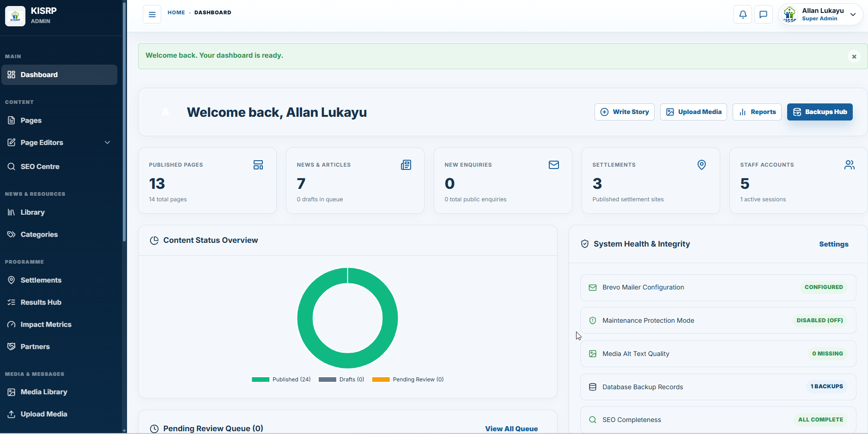Click Database Backup Records database icon
868x434 pixels.
(x=593, y=387)
